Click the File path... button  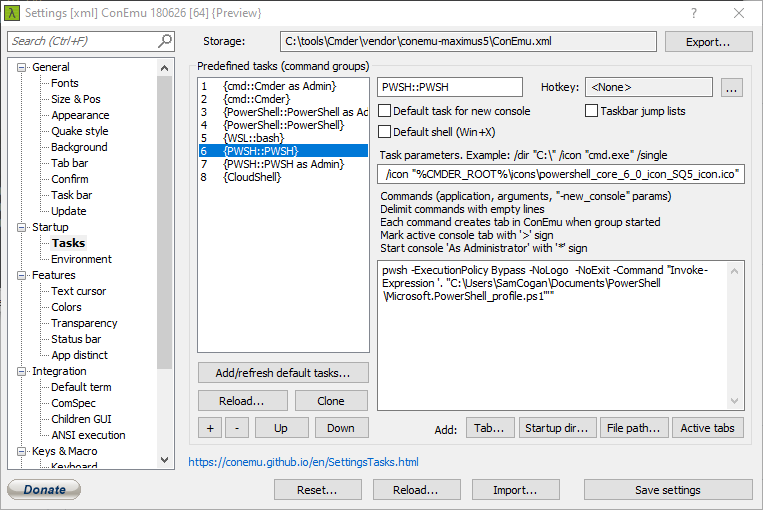(x=634, y=428)
